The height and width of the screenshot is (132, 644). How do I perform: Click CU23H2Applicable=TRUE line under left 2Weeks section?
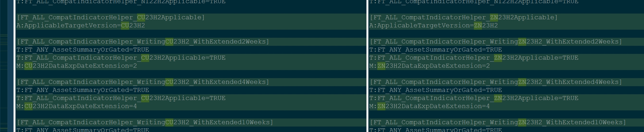click(x=121, y=58)
